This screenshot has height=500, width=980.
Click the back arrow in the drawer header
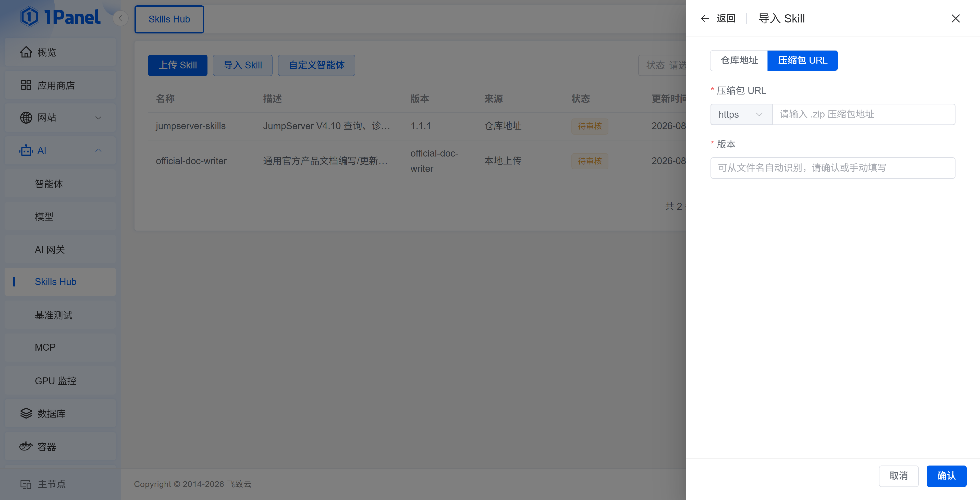click(x=705, y=18)
